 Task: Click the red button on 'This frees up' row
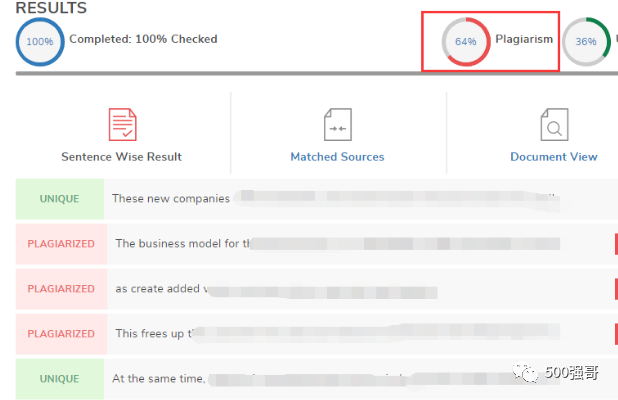[616, 334]
